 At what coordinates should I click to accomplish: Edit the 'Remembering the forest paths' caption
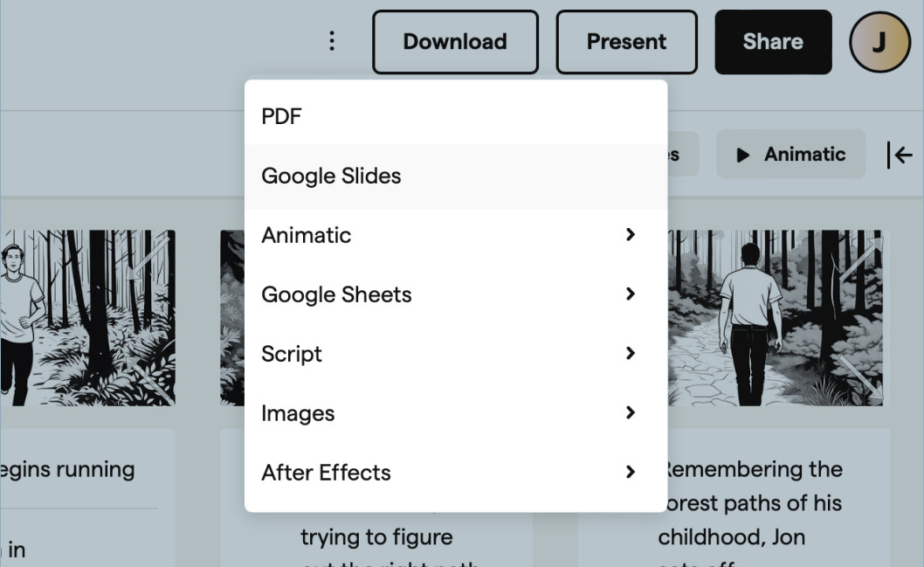[749, 502]
